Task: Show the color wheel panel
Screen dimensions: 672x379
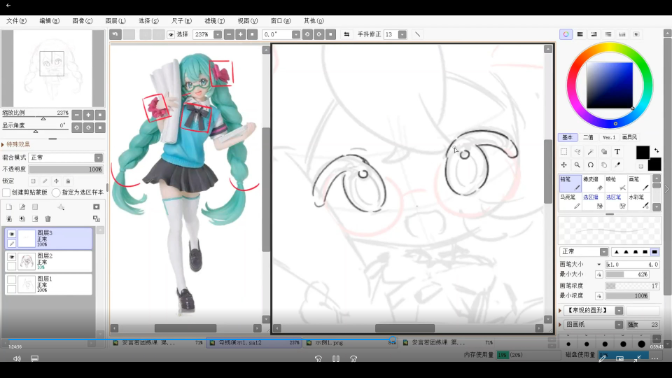Action: (x=566, y=34)
